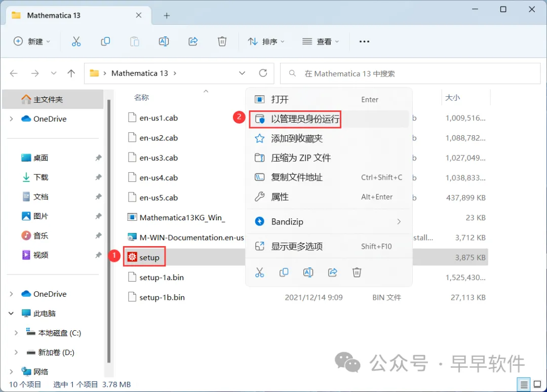
Task: Click the Copy icon in context menu
Action: point(284,272)
